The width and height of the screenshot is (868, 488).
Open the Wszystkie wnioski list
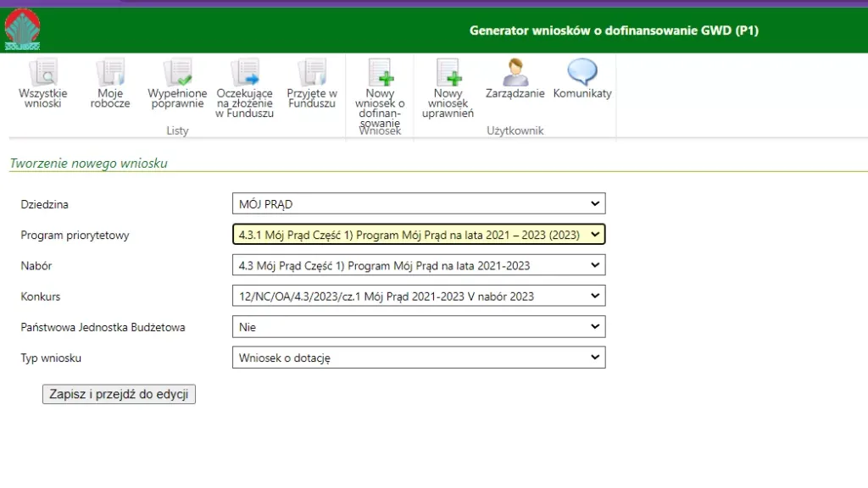42,84
